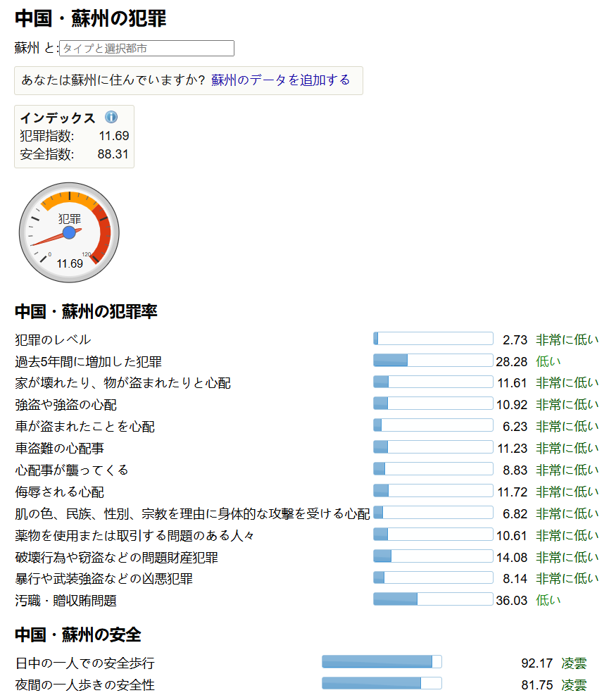Click the 夜間の一人歩きの安全性 label
609x700 pixels.
84,685
